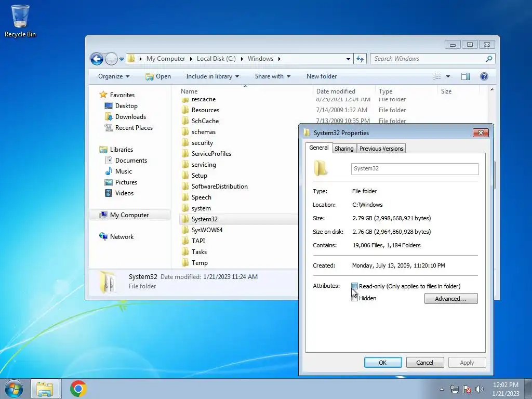
Task: Close the System32 Properties dialog
Action: click(x=481, y=132)
